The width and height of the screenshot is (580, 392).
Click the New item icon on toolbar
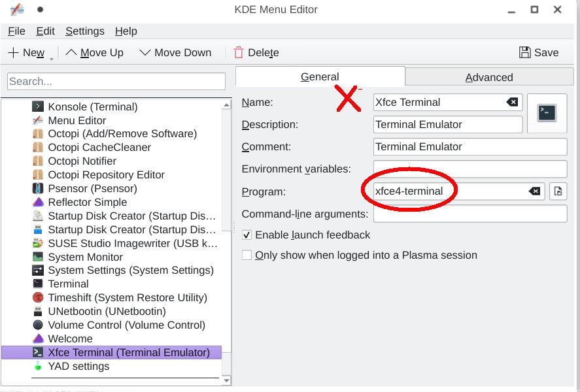coord(13,52)
